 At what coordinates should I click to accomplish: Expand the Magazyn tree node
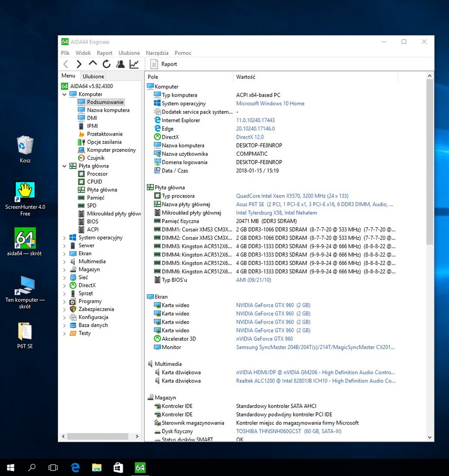[x=64, y=270]
